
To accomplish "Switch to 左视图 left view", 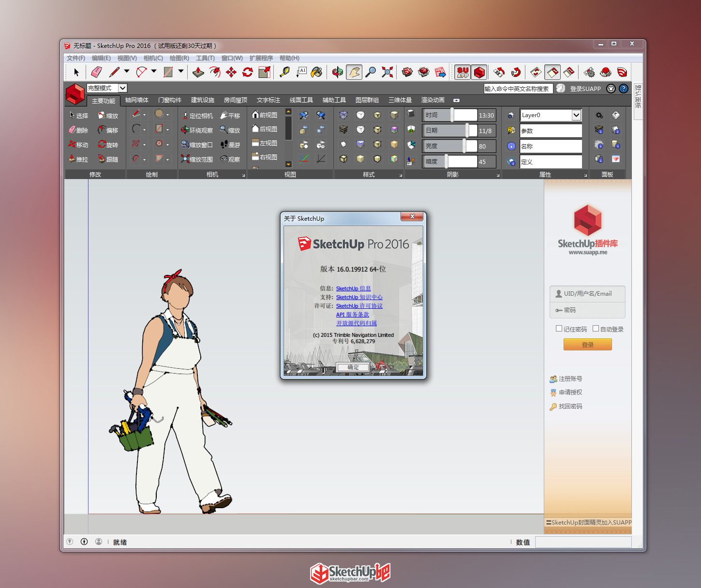I will [x=265, y=143].
